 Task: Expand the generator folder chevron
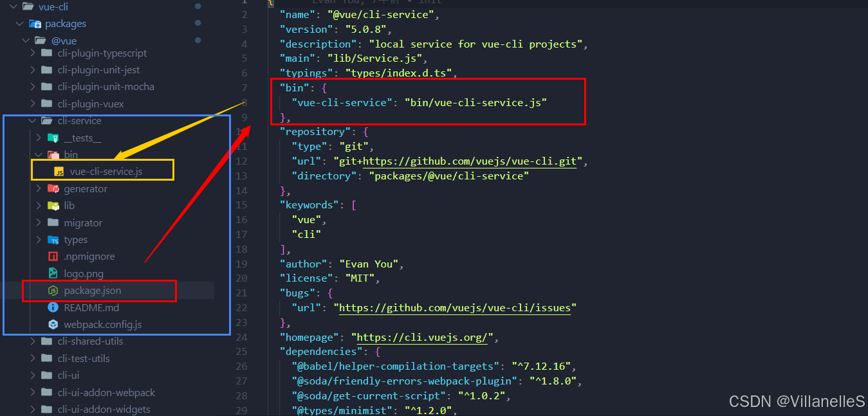(x=39, y=189)
